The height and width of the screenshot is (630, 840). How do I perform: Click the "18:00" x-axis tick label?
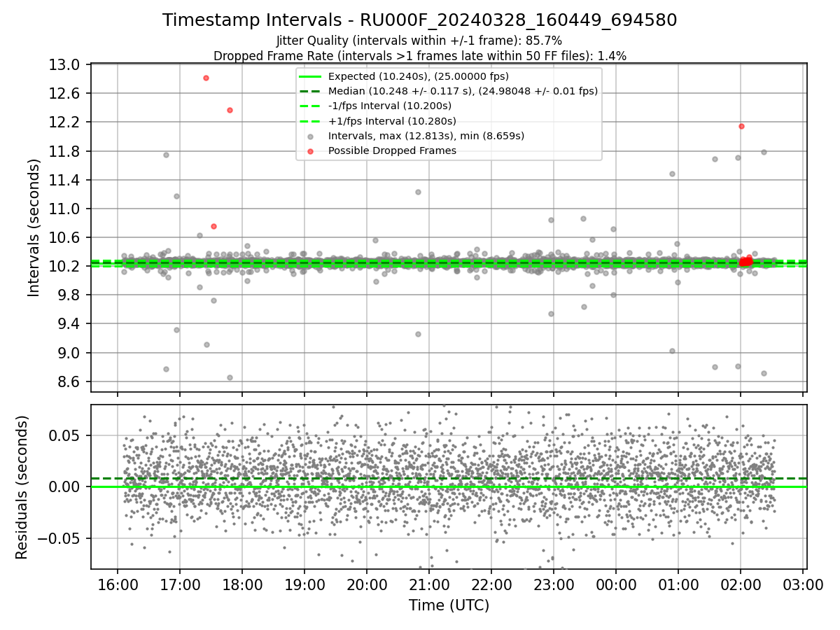[x=242, y=584]
